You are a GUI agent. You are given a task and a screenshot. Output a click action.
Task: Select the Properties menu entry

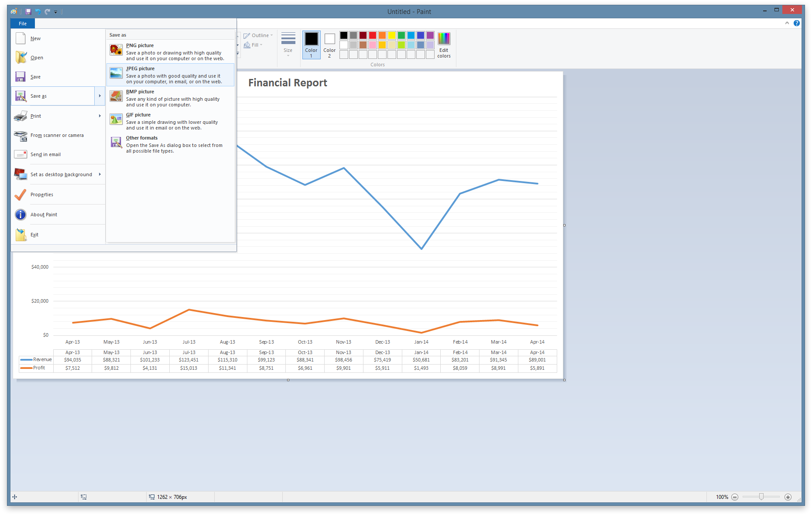coord(58,194)
